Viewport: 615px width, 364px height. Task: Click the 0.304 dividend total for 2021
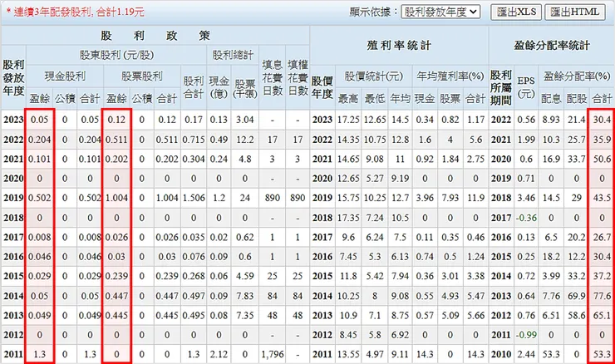click(194, 159)
